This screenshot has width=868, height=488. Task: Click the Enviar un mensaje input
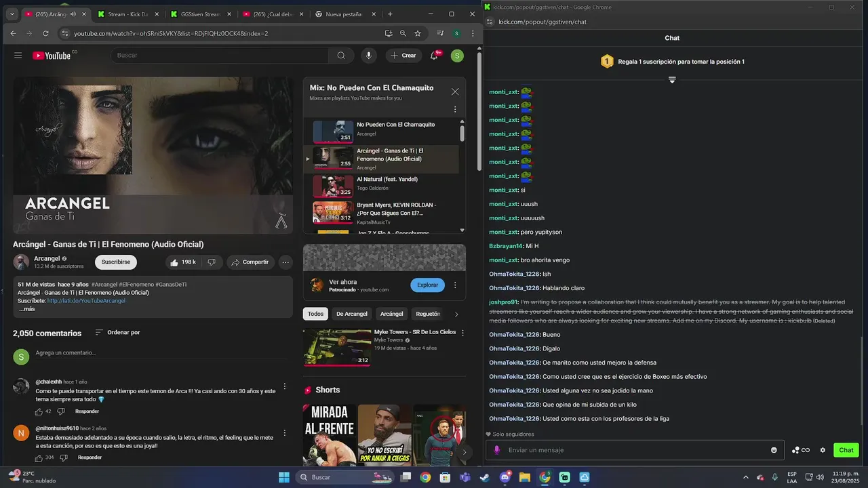[x=635, y=450]
